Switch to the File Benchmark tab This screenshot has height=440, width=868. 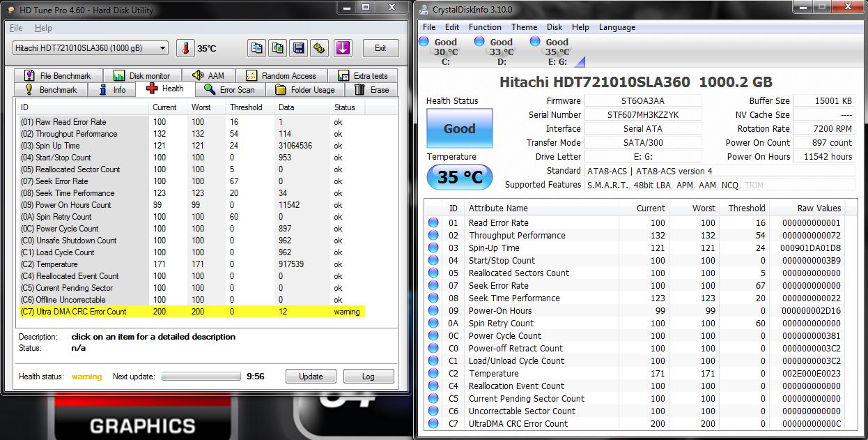point(59,76)
